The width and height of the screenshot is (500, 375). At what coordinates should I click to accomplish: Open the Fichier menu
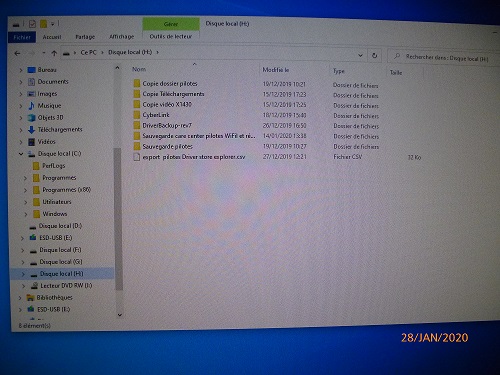click(22, 37)
